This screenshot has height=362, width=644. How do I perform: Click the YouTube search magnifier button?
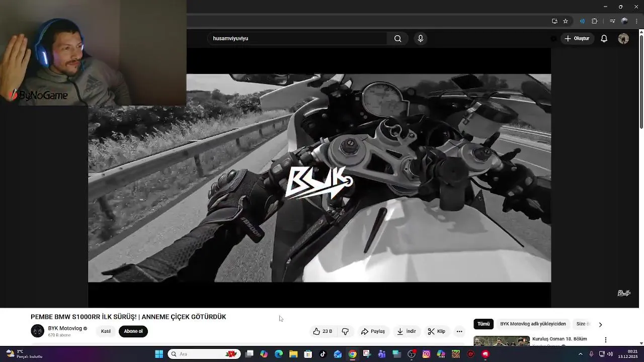(397, 39)
